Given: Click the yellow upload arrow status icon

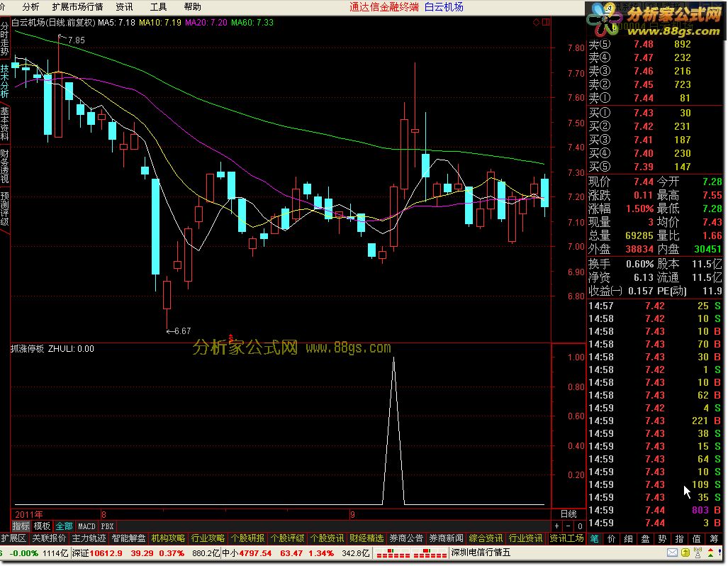Looking at the screenshot, I should 685,553.
